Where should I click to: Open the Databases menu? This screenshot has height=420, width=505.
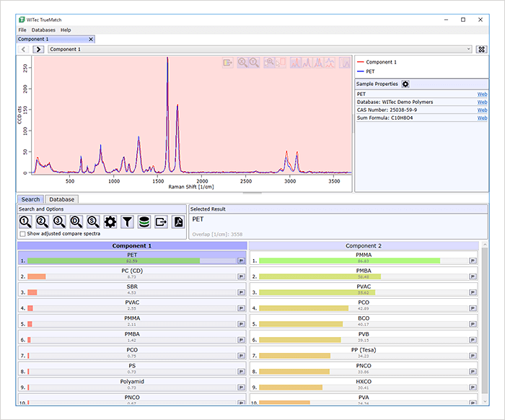pyautogui.click(x=43, y=30)
